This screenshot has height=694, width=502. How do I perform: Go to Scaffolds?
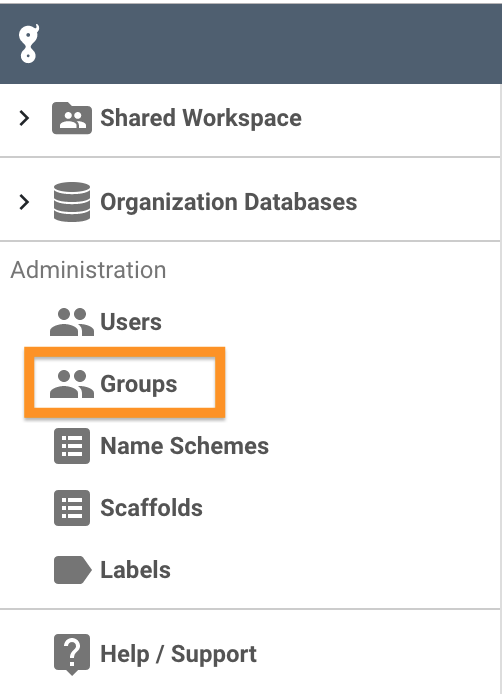coord(151,508)
